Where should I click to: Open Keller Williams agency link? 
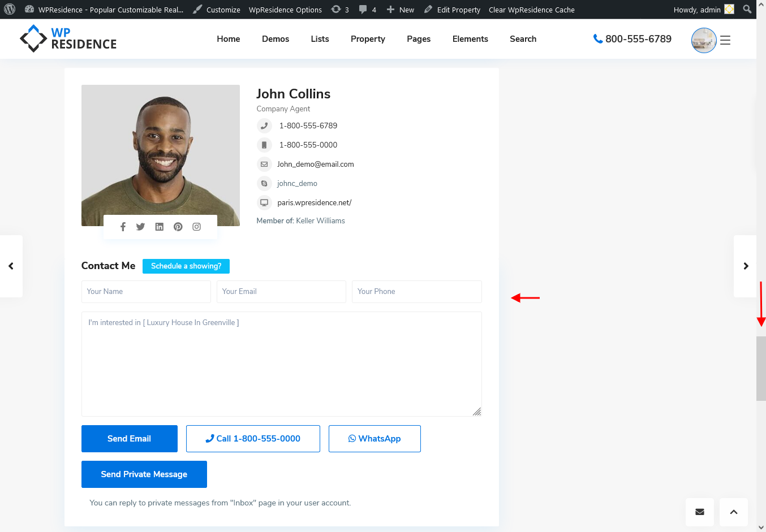click(320, 220)
